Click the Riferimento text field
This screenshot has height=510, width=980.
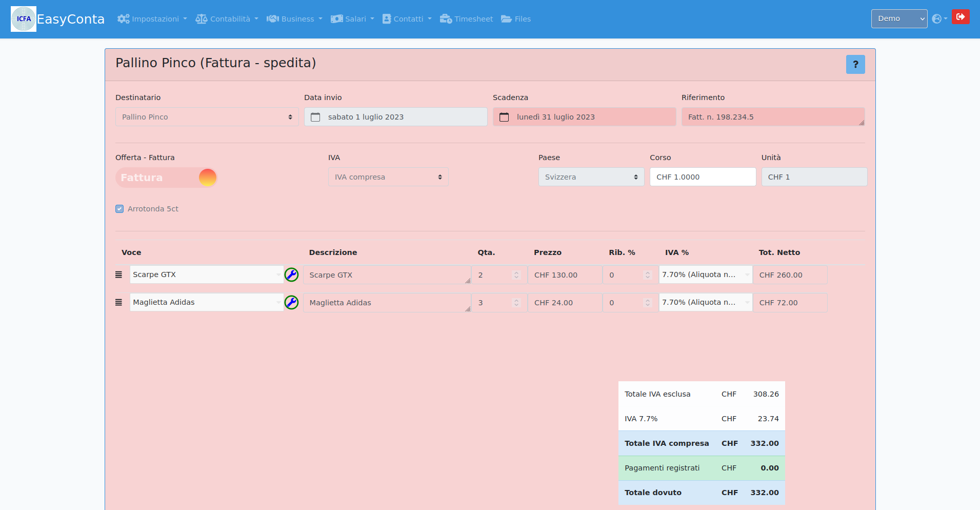pos(773,117)
